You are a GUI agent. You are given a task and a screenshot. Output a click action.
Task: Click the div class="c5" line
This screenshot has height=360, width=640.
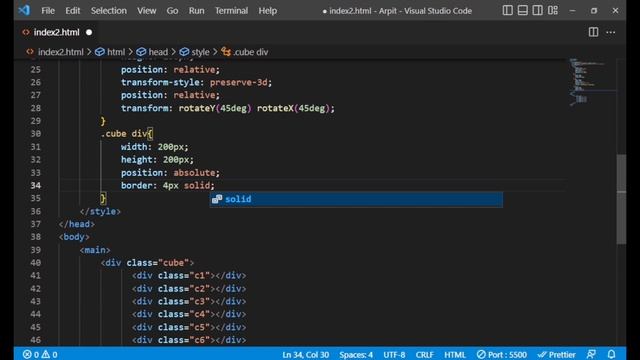(x=189, y=327)
